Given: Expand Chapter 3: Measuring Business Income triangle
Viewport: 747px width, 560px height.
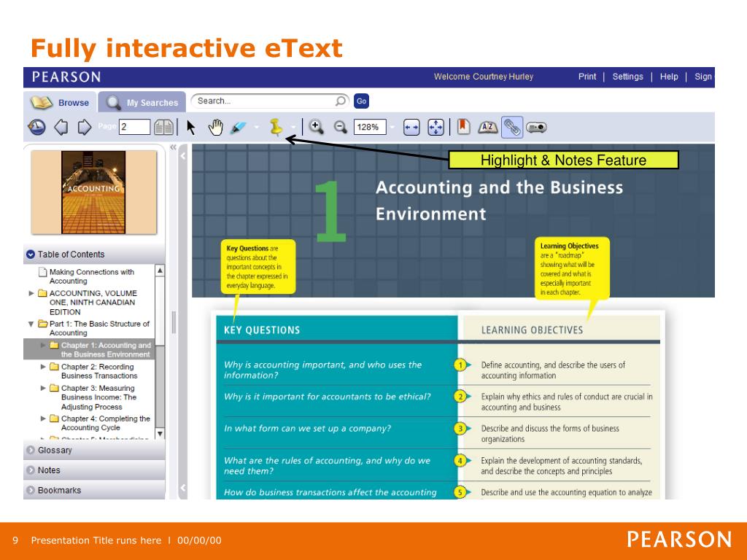Looking at the screenshot, I should click(43, 388).
